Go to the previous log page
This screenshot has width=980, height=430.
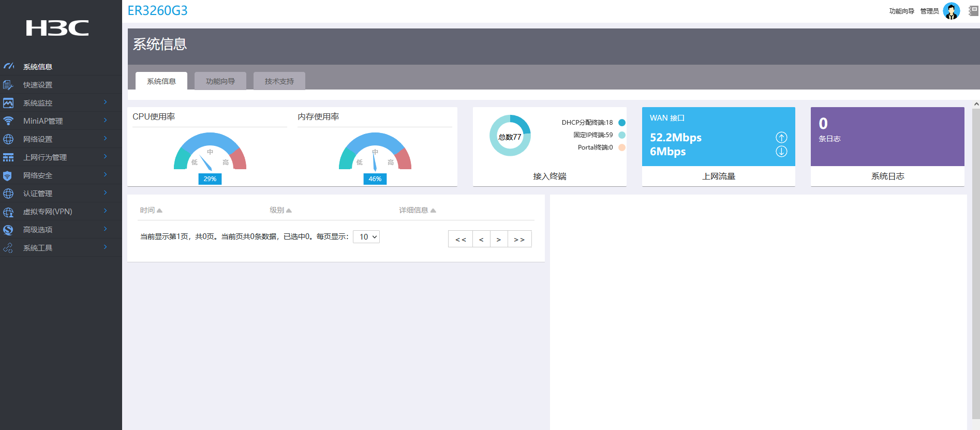(x=481, y=239)
